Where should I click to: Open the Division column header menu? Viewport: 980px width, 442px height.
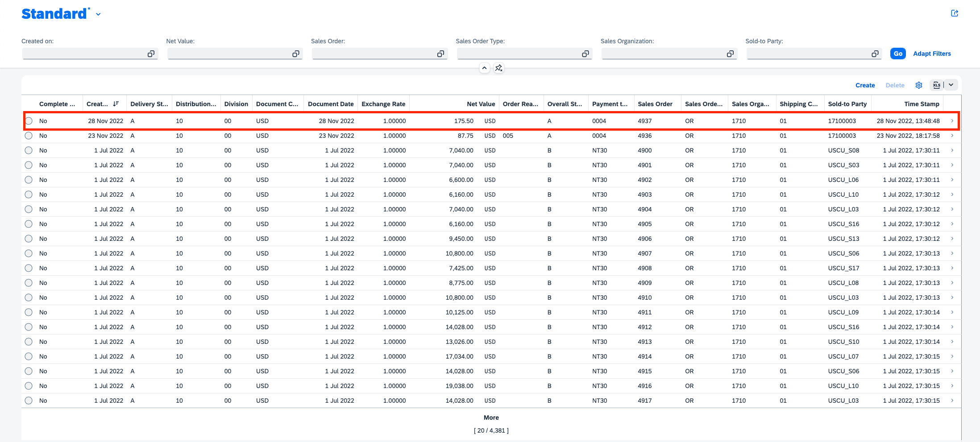(x=236, y=104)
